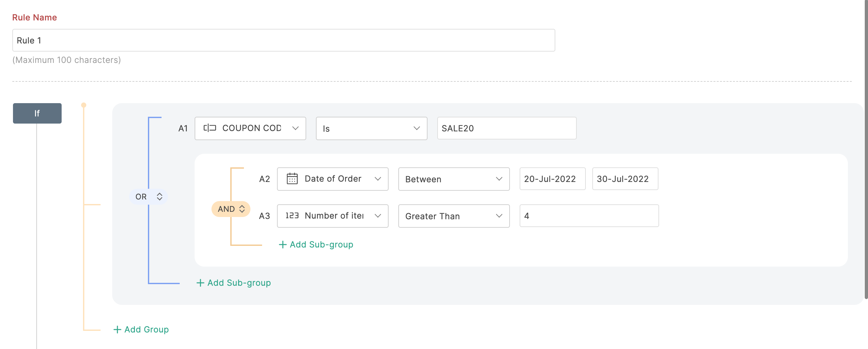Screen dimensions: 868x349
Task: Open the Greater Than operator dropdown
Action: click(x=453, y=216)
